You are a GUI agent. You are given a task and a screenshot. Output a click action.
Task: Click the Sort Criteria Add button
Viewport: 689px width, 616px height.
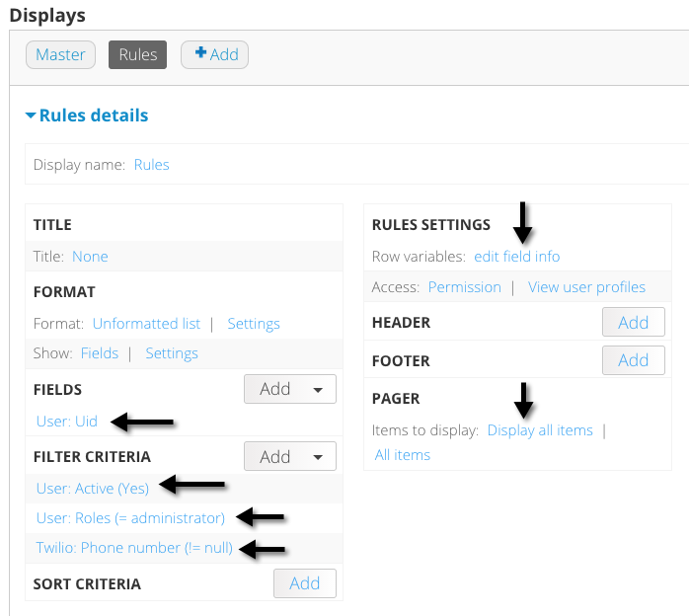click(304, 583)
